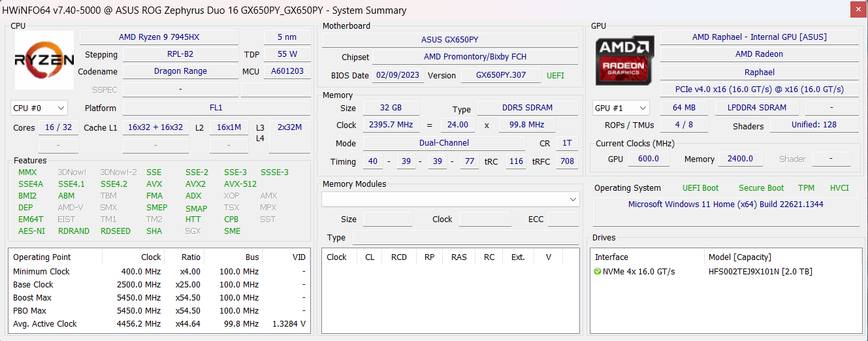Click the GX650PY.307 BIOS version field

tap(501, 75)
